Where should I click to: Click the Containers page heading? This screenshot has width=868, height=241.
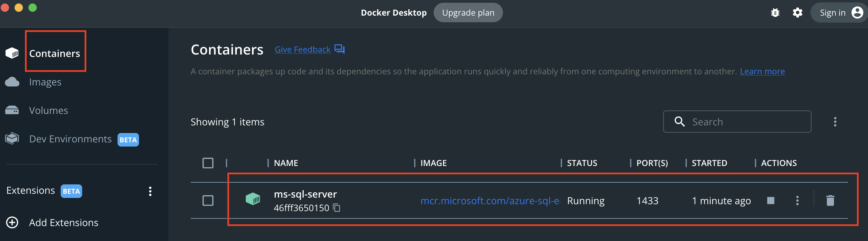(x=227, y=50)
